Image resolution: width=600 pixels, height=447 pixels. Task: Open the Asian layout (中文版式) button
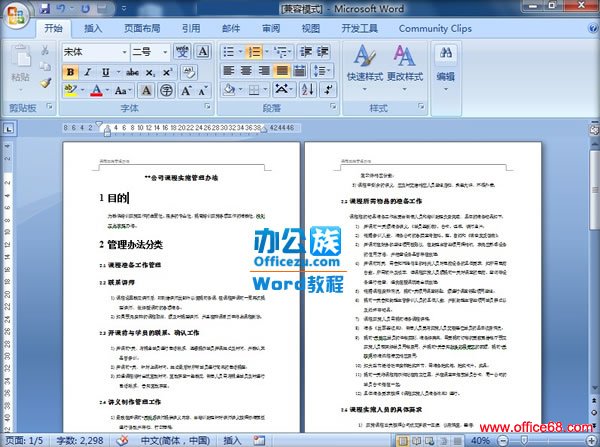(x=284, y=90)
